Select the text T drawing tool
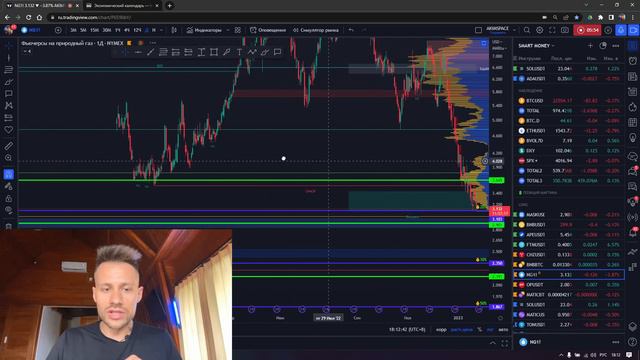Screen dimensions: 640x360 (239, 52)
